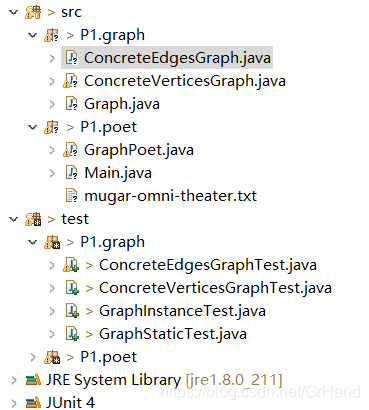Click the JUnit 4 library icon
Screen dimensions: 369x410
click(x=33, y=402)
